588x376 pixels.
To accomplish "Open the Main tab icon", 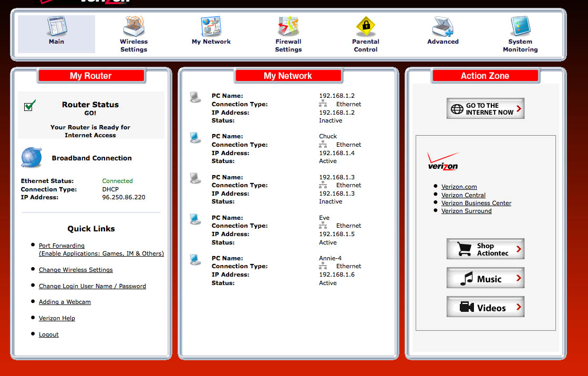I will click(x=57, y=26).
